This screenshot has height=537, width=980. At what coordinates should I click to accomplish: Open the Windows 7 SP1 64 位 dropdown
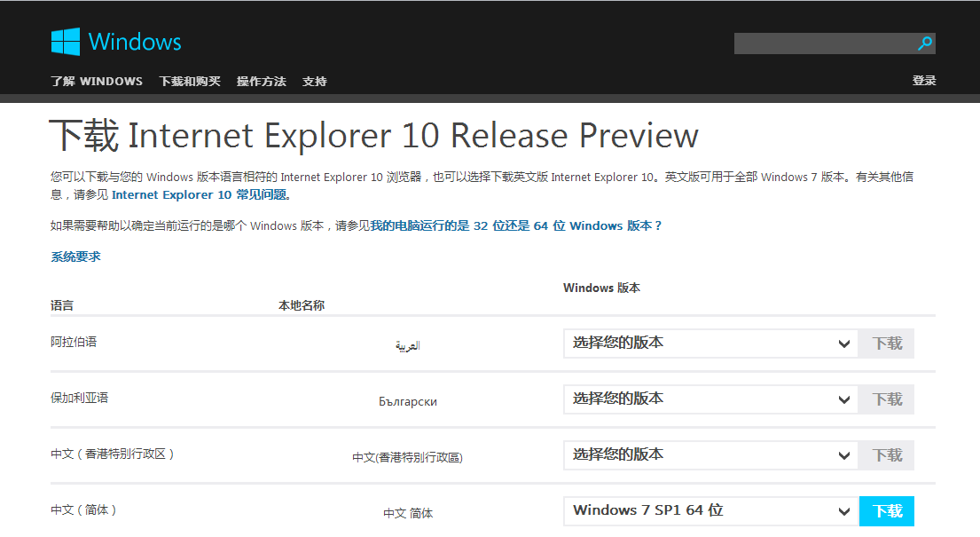710,510
